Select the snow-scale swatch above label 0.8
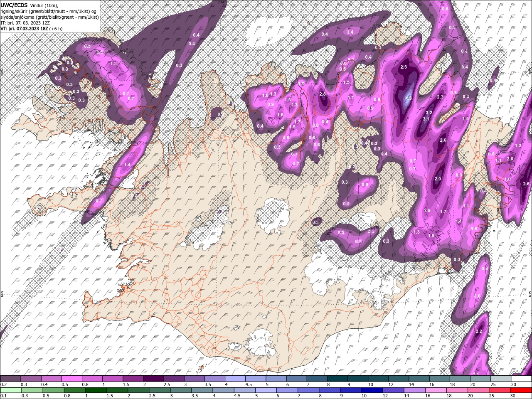The height and width of the screenshot is (399, 532). tap(92, 379)
